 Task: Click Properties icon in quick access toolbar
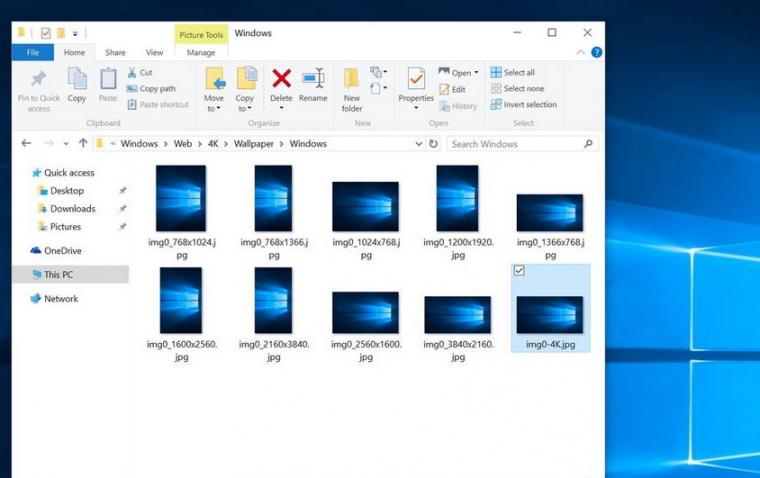[46, 33]
